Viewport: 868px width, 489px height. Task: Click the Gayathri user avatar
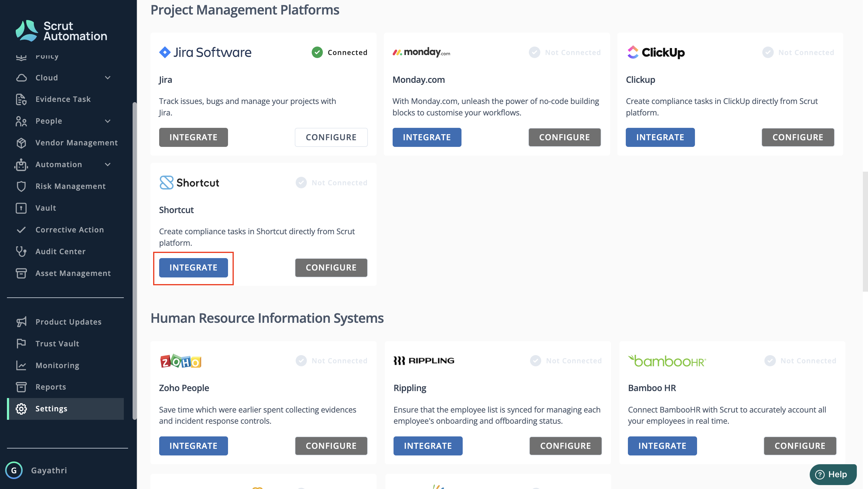(14, 470)
